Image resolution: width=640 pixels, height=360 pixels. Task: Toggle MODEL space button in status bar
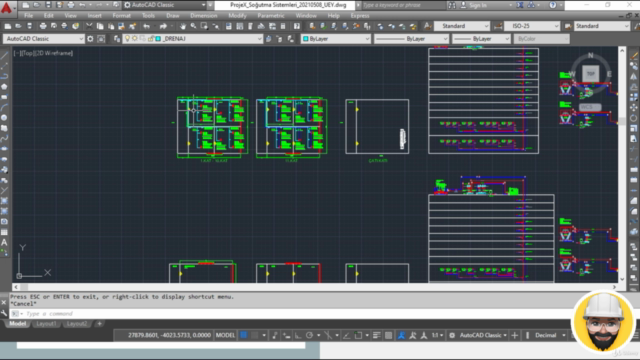[225, 336]
